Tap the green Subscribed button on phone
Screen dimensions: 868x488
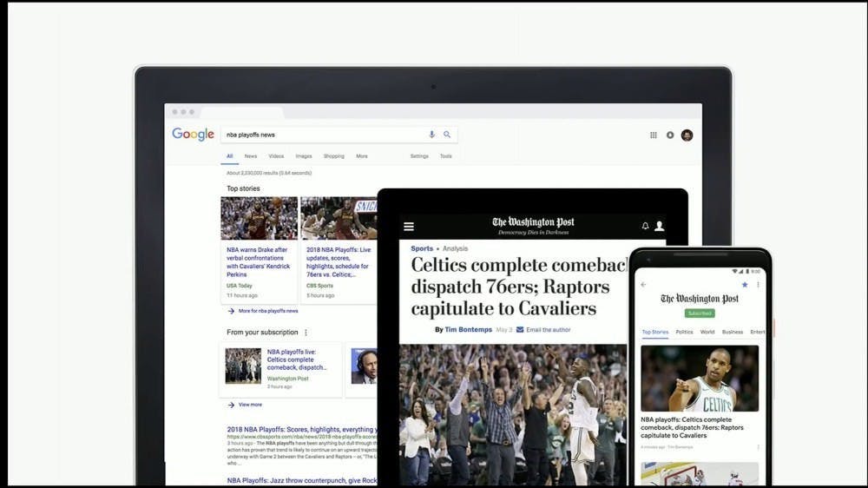tap(699, 313)
